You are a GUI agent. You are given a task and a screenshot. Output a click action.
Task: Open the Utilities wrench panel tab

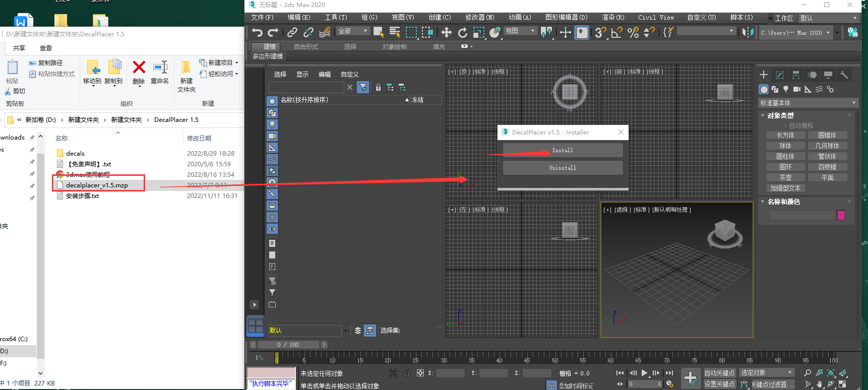coord(844,75)
